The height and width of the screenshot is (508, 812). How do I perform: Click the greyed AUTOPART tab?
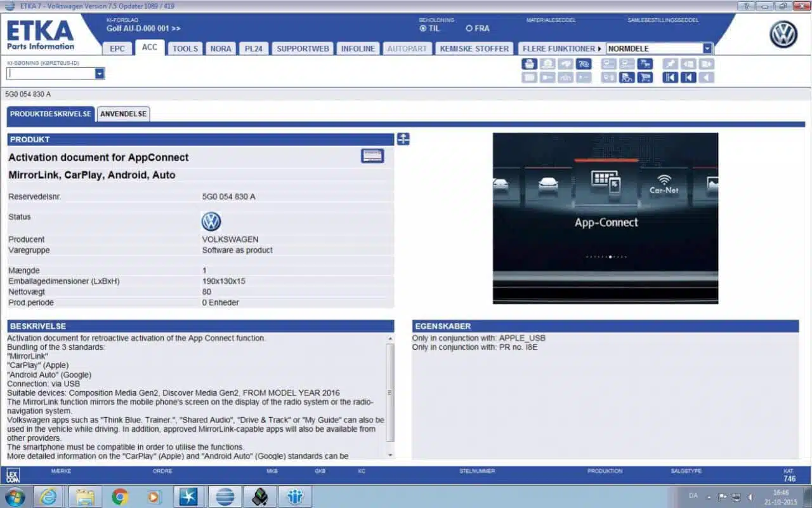click(x=407, y=48)
